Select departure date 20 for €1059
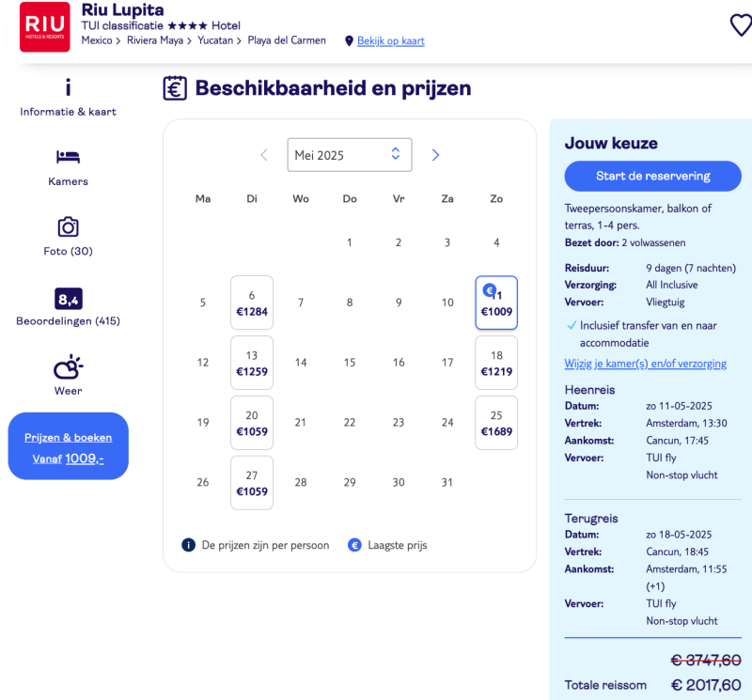This screenshot has height=700, width=752. pos(252,423)
